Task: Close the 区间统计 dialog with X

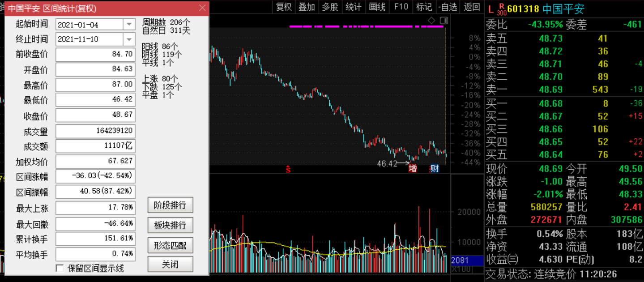Action: [x=202, y=8]
